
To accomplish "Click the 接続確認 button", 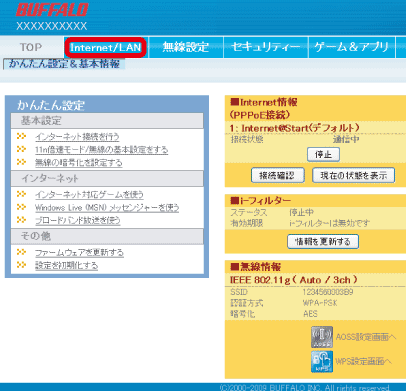I will (278, 175).
